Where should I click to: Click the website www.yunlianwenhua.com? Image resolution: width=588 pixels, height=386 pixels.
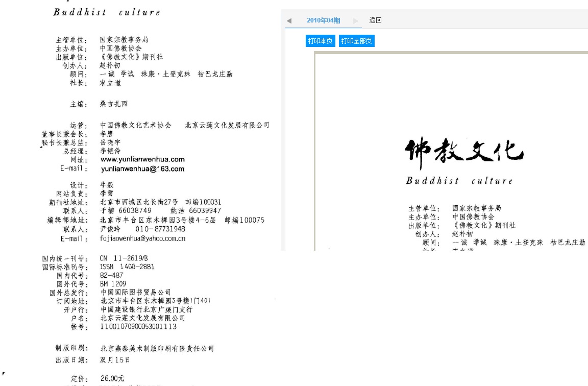(x=142, y=159)
